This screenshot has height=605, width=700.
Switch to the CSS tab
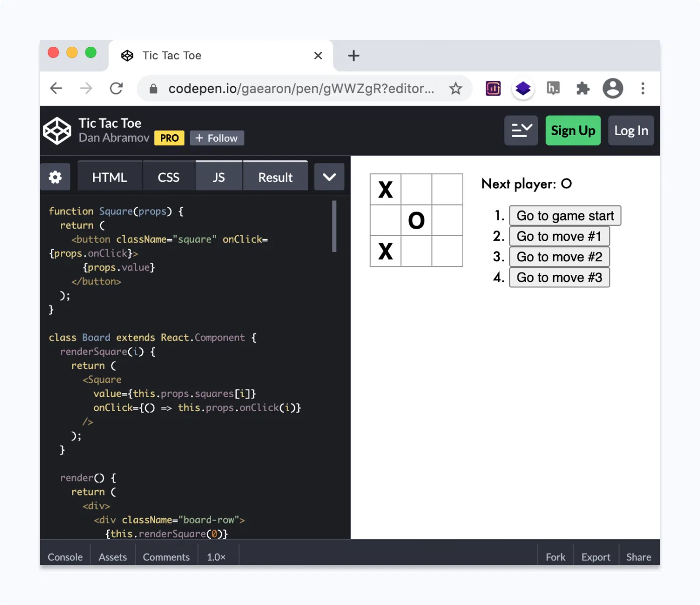click(168, 176)
